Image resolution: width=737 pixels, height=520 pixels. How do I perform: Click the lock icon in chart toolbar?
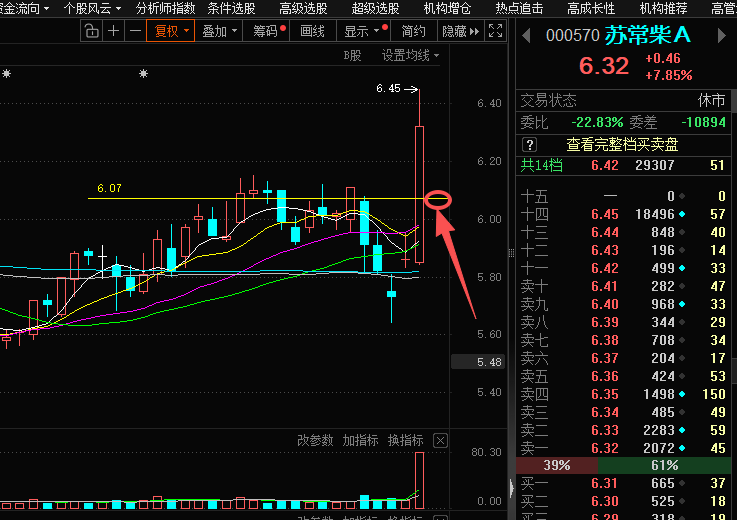[92, 32]
